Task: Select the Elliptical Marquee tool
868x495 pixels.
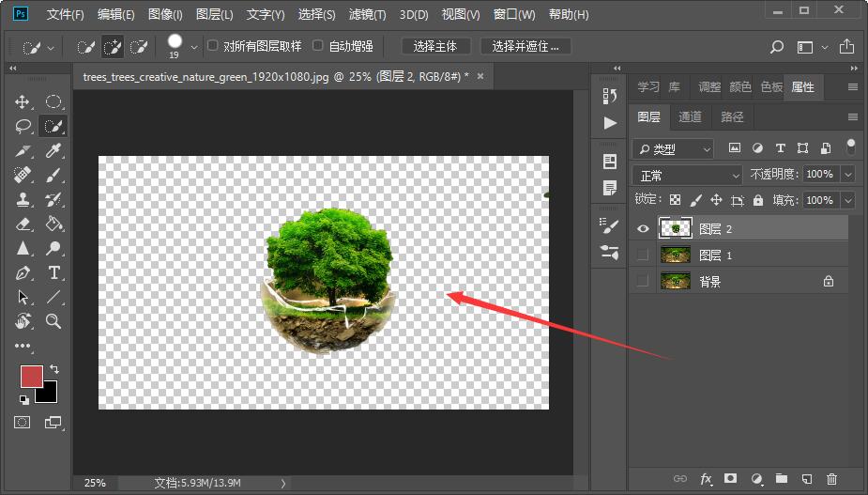Action: [x=53, y=102]
